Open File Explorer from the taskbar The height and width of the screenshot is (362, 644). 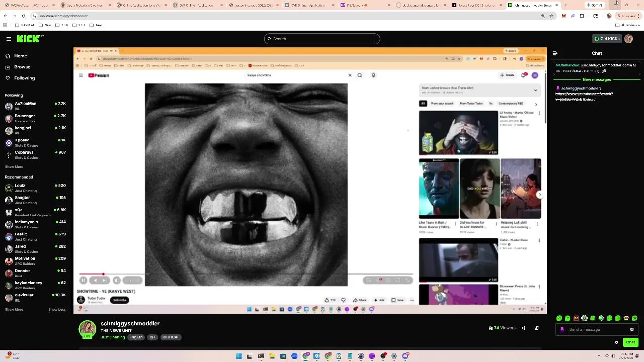(x=272, y=356)
